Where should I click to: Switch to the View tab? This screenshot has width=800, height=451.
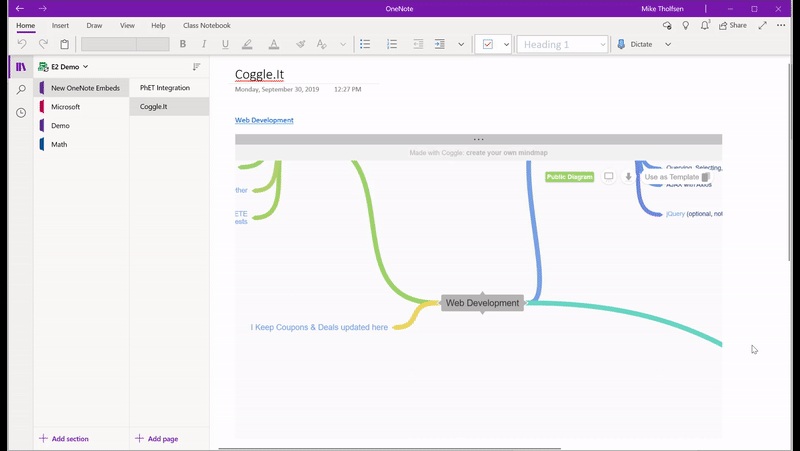click(x=127, y=26)
